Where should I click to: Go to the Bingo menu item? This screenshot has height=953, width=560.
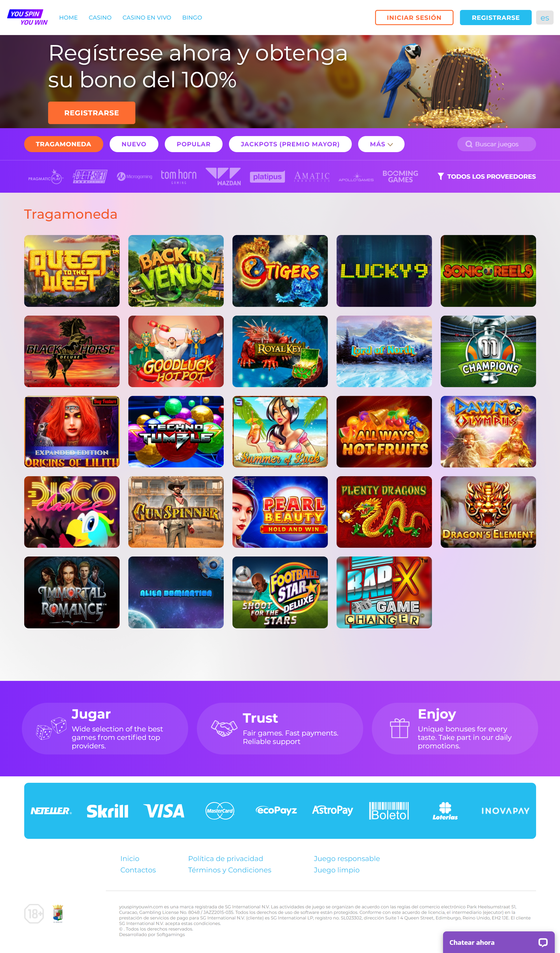pos(192,18)
